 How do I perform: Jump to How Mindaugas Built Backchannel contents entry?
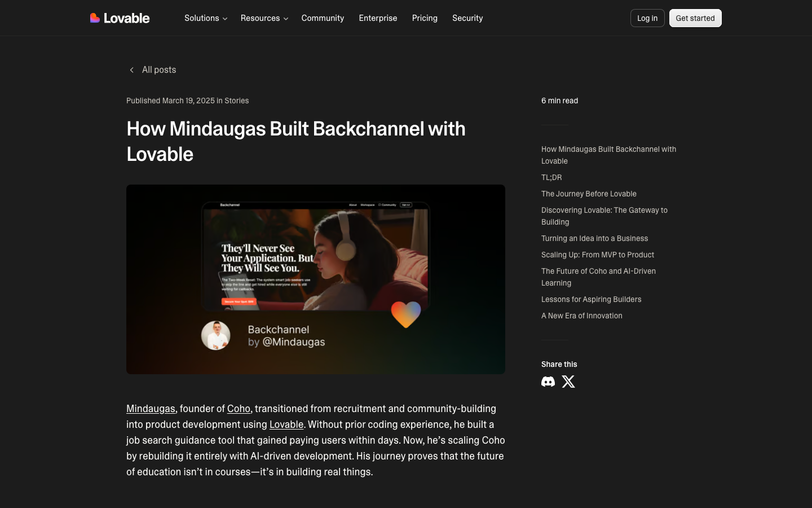[608, 155]
